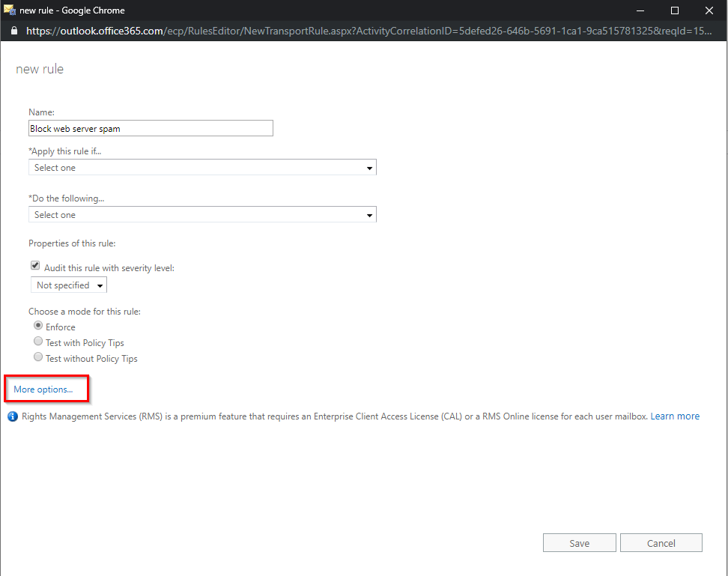Click the dropdown arrow on "Apply this rule if"
The height and width of the screenshot is (576, 728).
pyautogui.click(x=368, y=167)
